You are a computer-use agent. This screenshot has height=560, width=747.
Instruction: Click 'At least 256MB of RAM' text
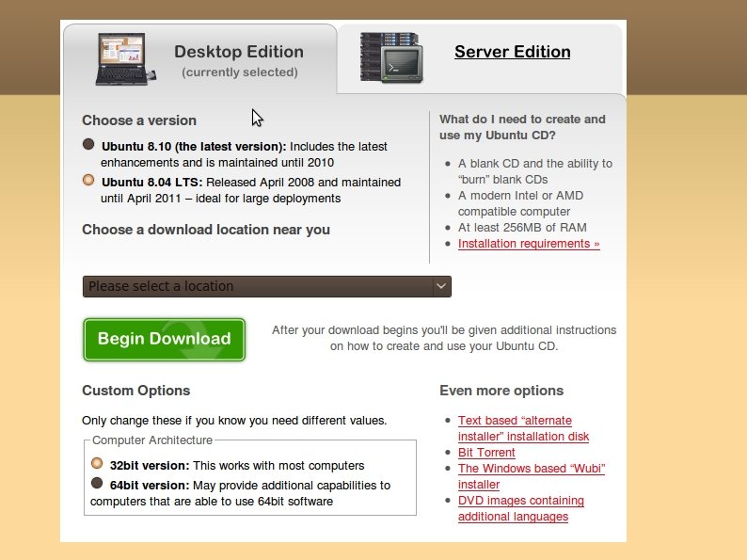pyautogui.click(x=522, y=228)
